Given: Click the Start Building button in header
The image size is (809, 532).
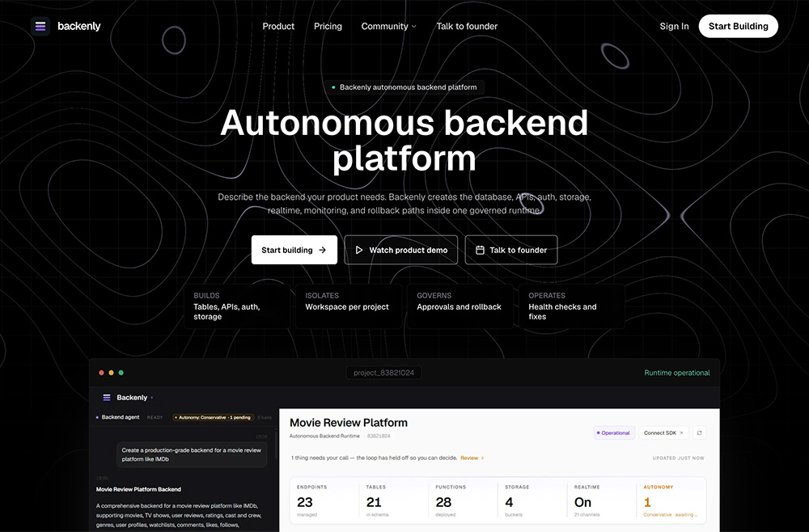Looking at the screenshot, I should click(739, 27).
